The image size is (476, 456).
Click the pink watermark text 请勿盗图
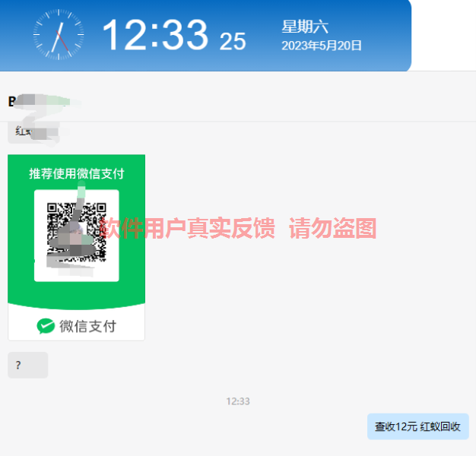tap(333, 228)
